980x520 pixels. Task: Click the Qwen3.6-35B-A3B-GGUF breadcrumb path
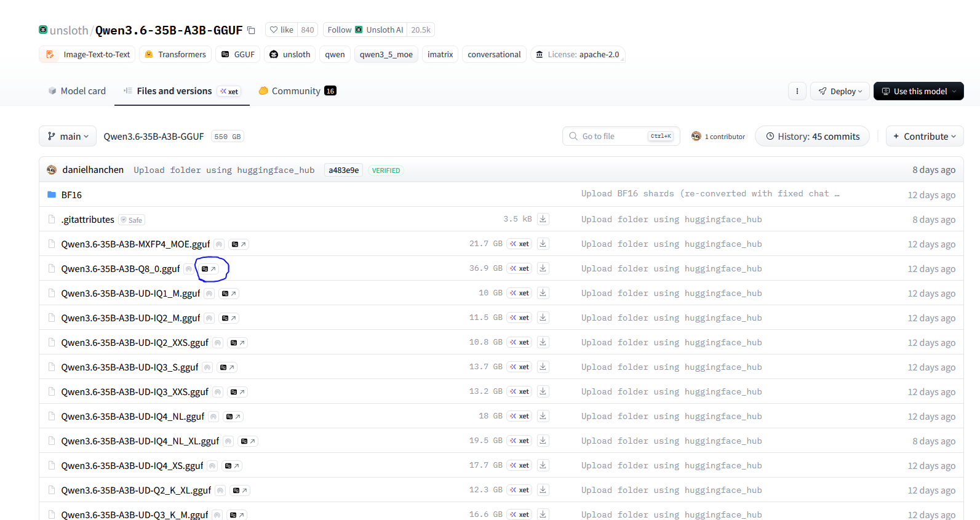(x=154, y=136)
